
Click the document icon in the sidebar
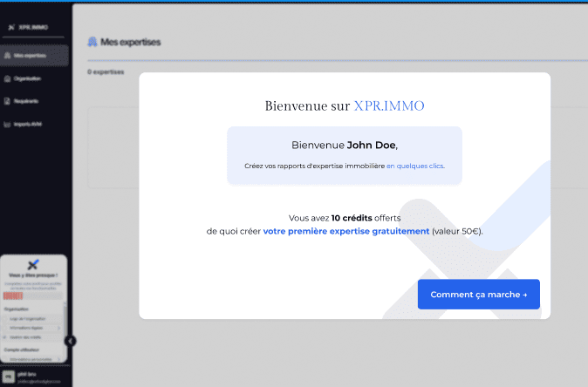[7, 101]
